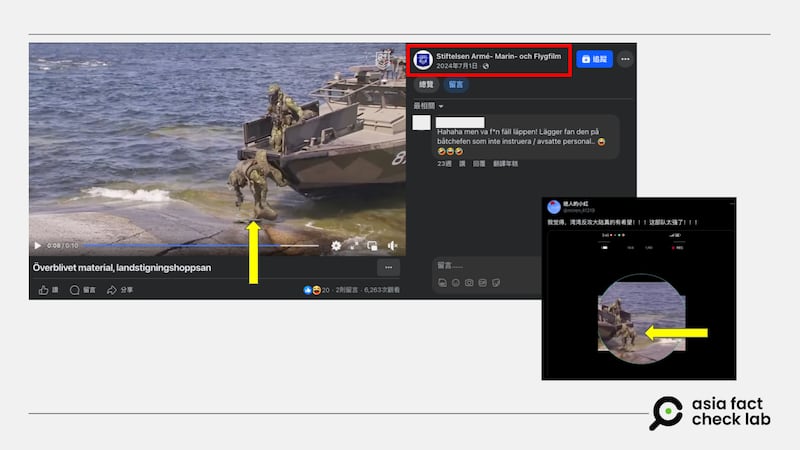Open video settings gear
Screen dimensions: 800x450
click(x=336, y=245)
